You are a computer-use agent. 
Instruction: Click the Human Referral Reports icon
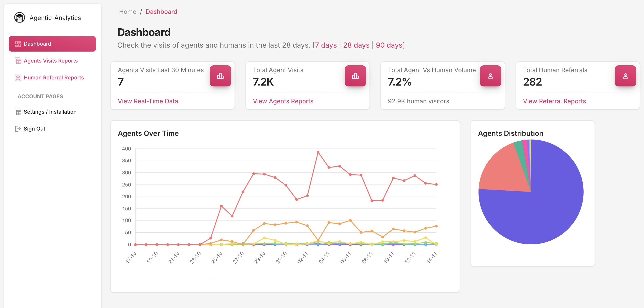tap(18, 78)
